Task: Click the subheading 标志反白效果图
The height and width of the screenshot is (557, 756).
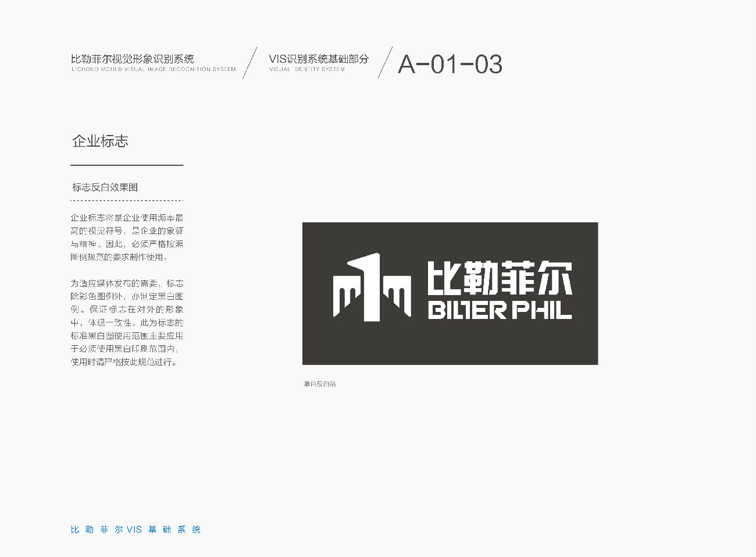Action: tap(105, 187)
